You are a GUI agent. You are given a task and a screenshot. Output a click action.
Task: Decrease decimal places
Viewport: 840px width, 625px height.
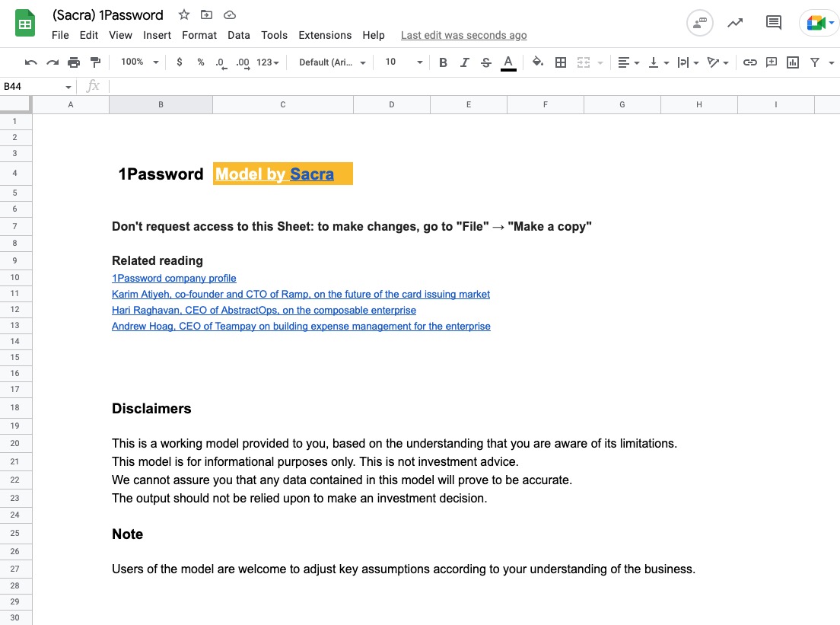coord(221,62)
